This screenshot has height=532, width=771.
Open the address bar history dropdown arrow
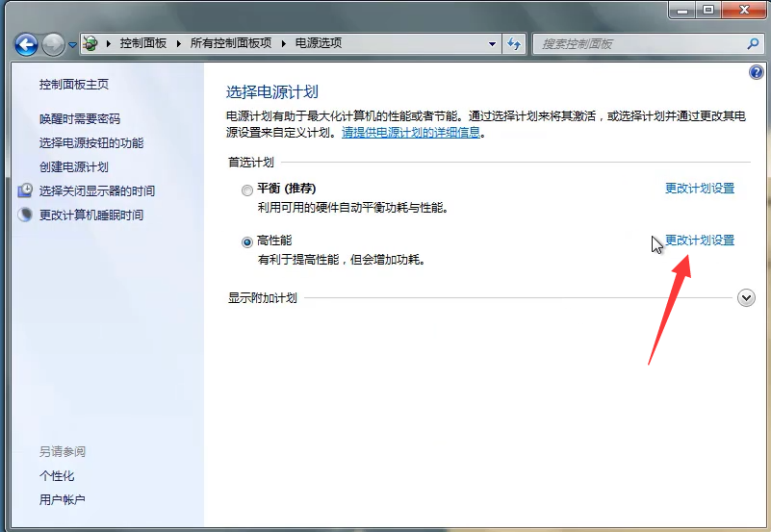[492, 44]
